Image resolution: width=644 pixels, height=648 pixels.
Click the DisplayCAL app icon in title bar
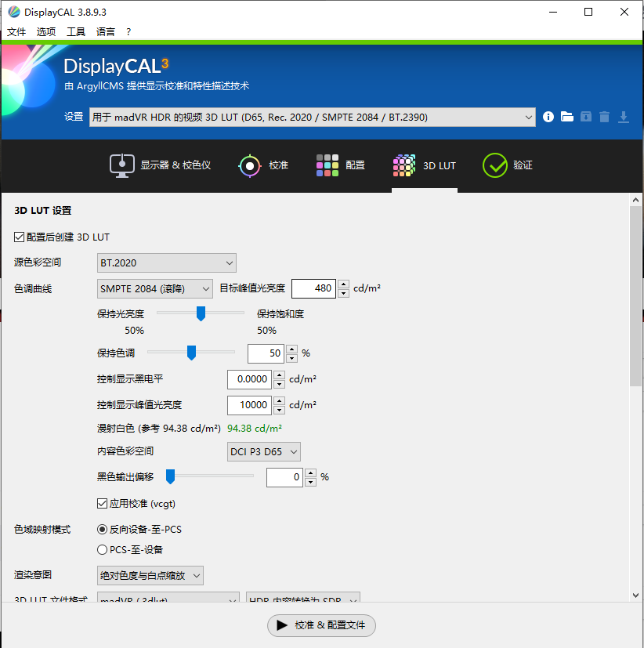click(x=13, y=12)
